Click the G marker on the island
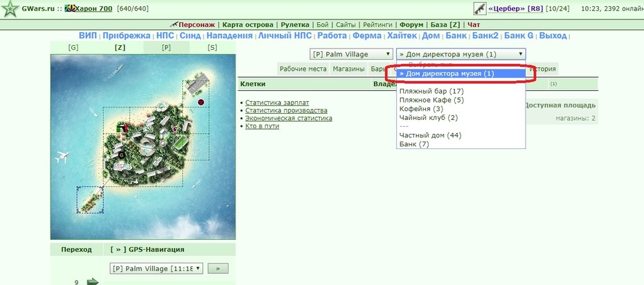The height and width of the screenshot is (285, 644). (122, 155)
